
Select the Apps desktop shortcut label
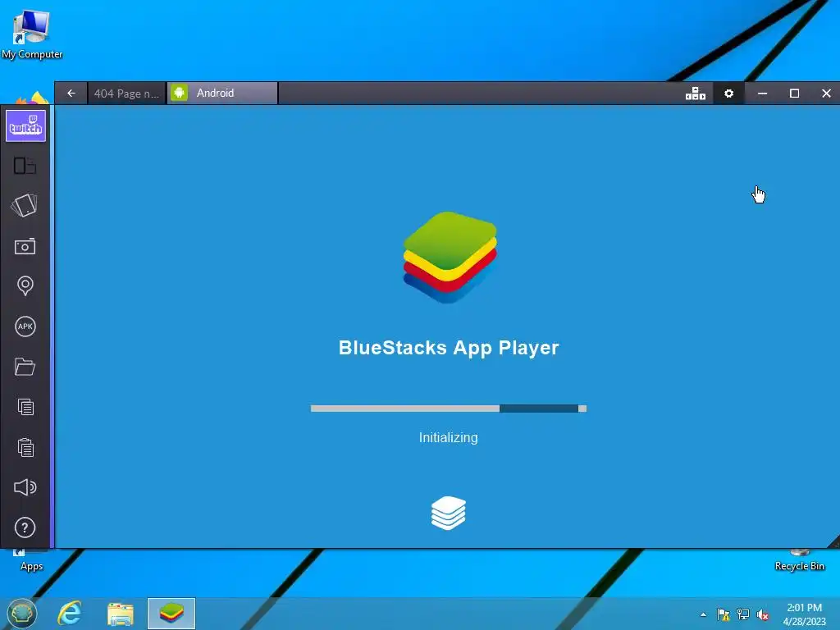tap(32, 566)
